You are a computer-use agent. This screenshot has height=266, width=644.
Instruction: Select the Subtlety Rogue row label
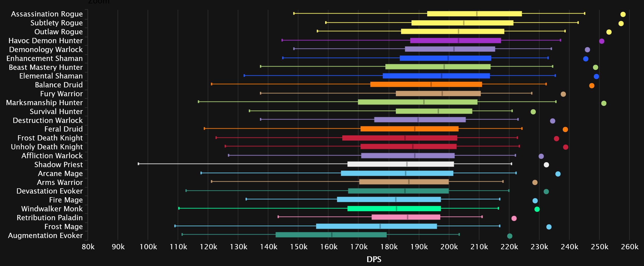56,23
